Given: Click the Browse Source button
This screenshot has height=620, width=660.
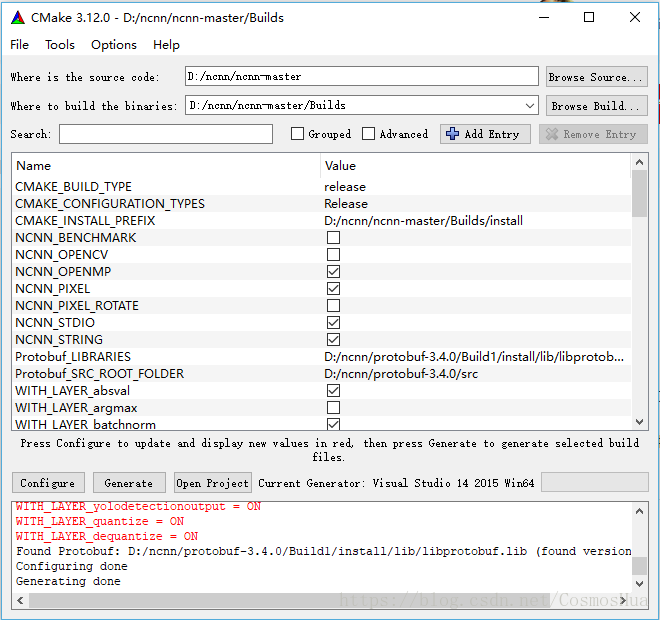Looking at the screenshot, I should [x=596, y=77].
